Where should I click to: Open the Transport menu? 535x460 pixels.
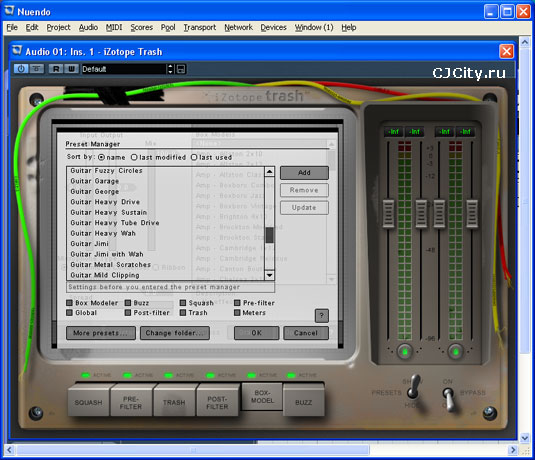(x=200, y=27)
